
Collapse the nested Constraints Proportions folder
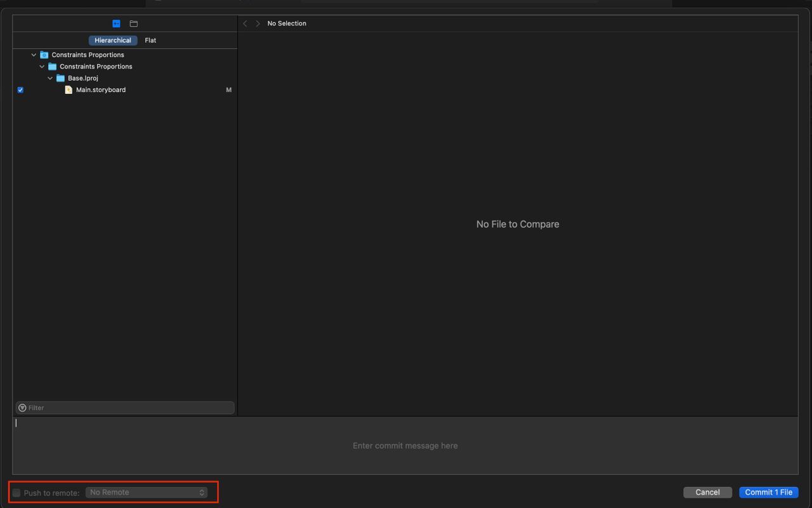(x=43, y=66)
